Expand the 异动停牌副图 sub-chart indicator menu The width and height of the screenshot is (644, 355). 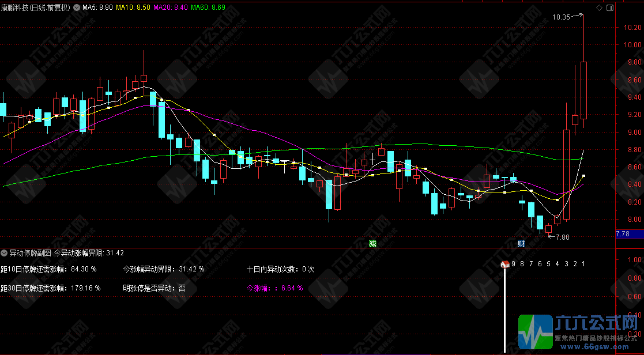point(5,253)
